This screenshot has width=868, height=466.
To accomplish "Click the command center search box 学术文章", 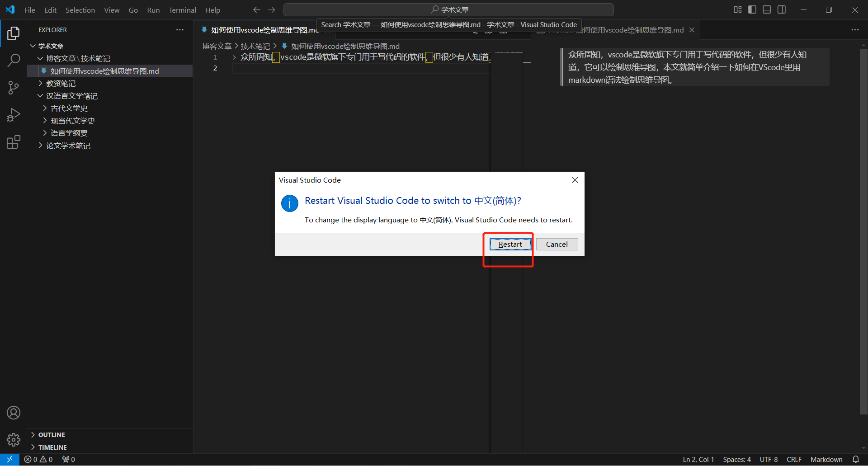I will click(448, 9).
